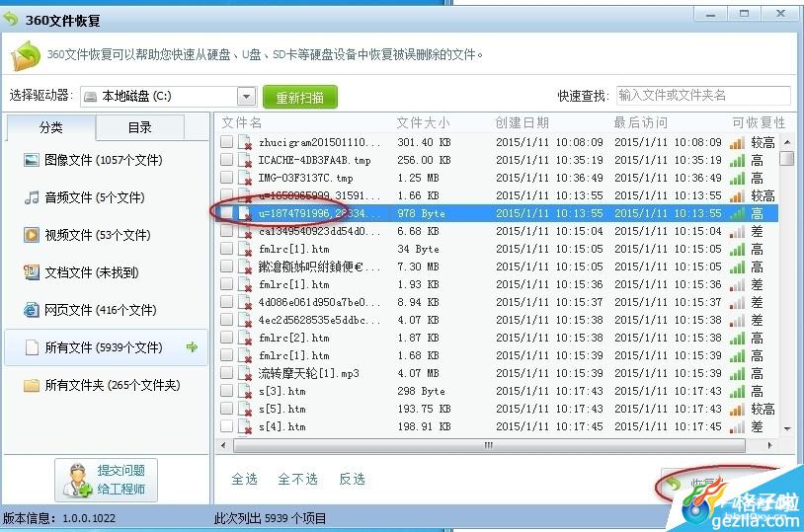Screen dimensions: 804x532
Task: Switch to the 目录 tab
Action: [x=139, y=127]
